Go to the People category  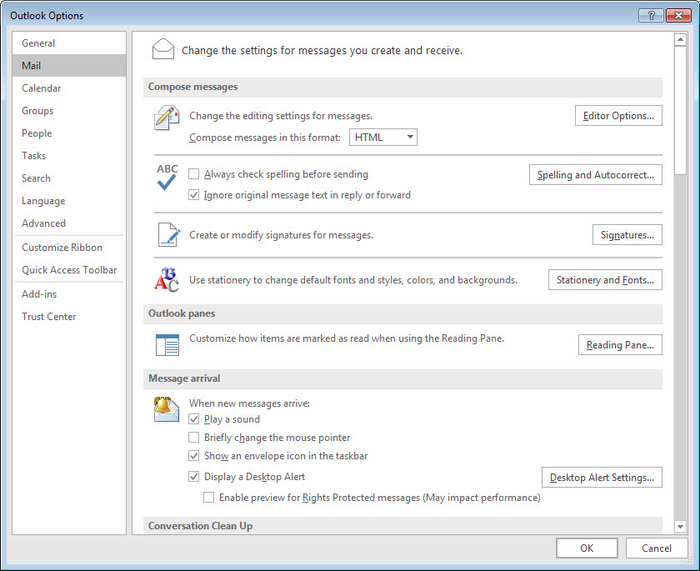[69, 133]
